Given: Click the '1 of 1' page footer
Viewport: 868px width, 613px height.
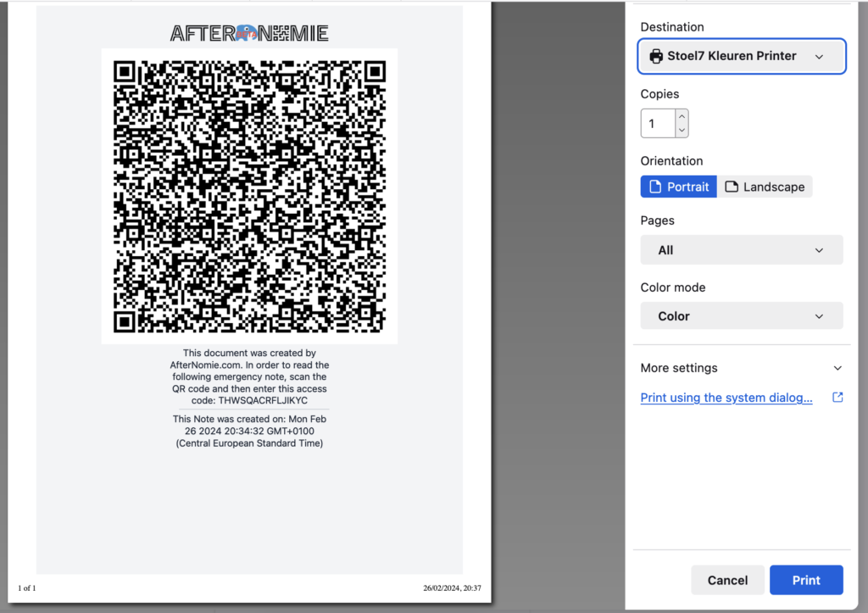Looking at the screenshot, I should pyautogui.click(x=27, y=588).
